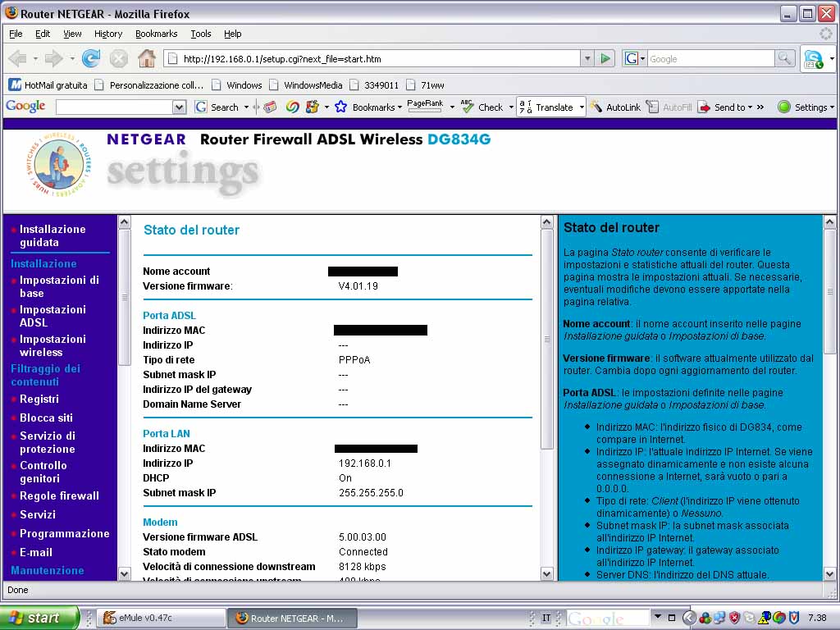Screen dimensions: 840x630
Task: Click the modem state value Connected
Action: tap(363, 552)
